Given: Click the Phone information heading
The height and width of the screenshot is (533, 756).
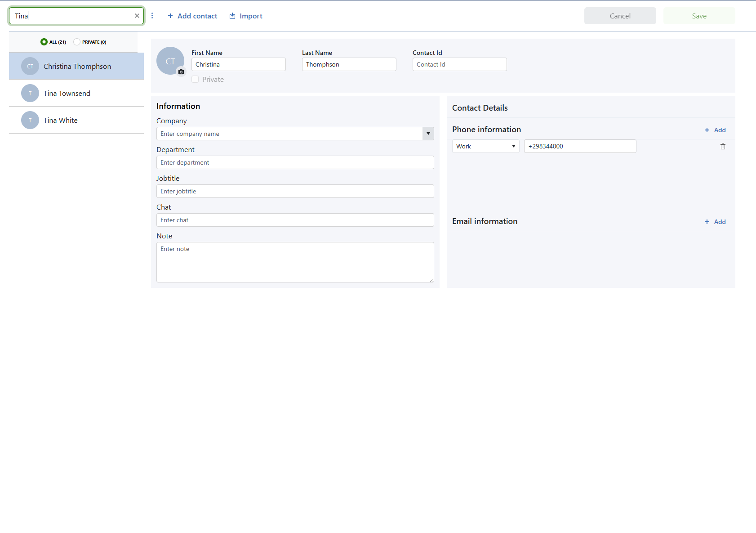Looking at the screenshot, I should pyautogui.click(x=487, y=130).
